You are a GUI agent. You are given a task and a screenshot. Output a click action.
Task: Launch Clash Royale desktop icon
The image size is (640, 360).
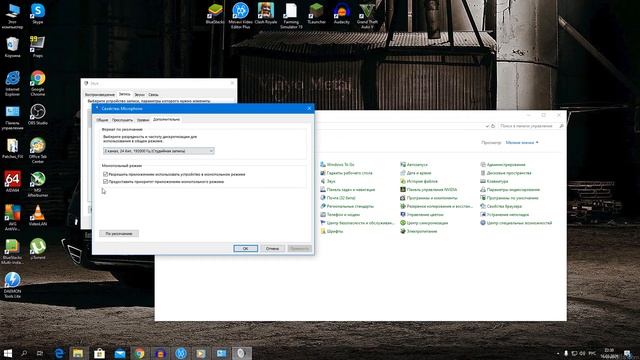pyautogui.click(x=266, y=13)
